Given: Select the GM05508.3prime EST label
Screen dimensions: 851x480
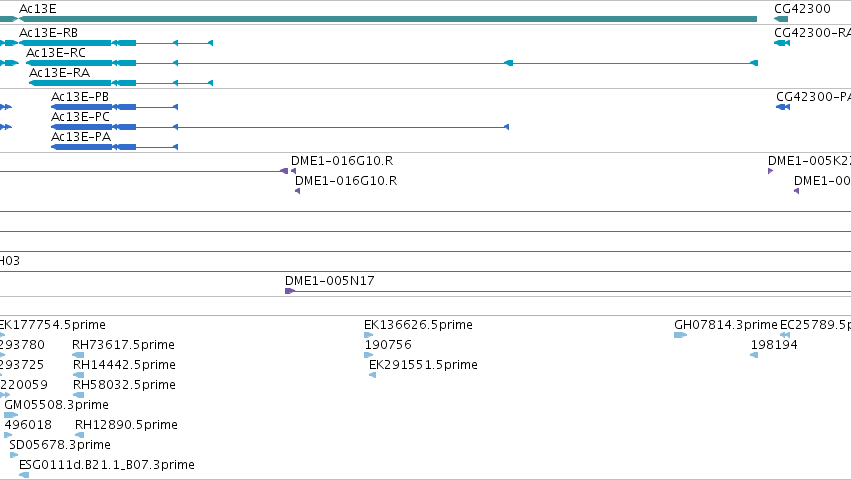Looking at the screenshot, I should 56,405.
